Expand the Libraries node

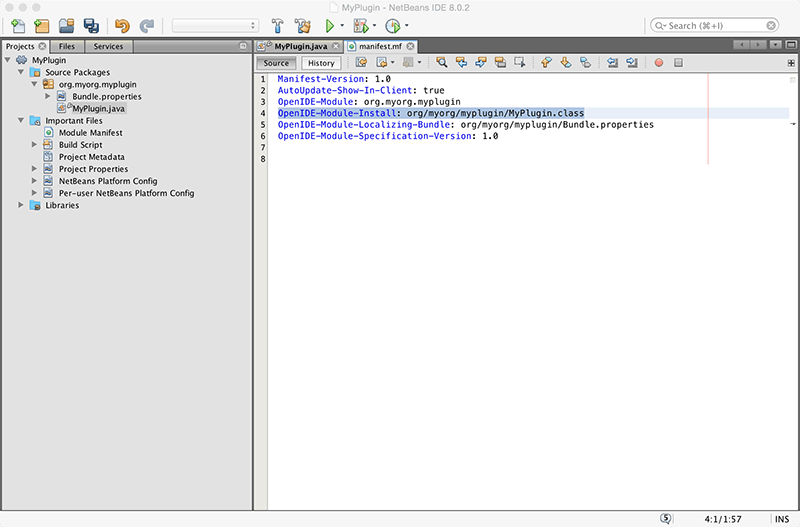pyautogui.click(x=21, y=205)
